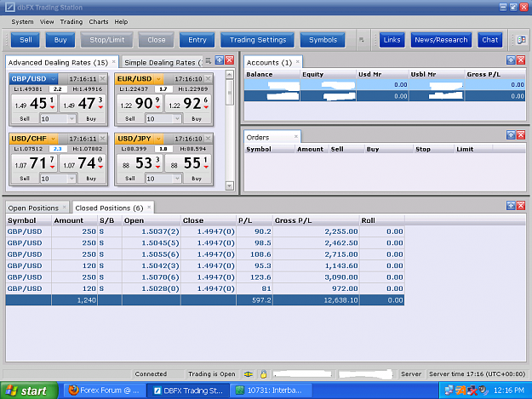Image resolution: width=532 pixels, height=399 pixels.
Task: Close the Closed Positions tab with its x
Action: (x=149, y=207)
